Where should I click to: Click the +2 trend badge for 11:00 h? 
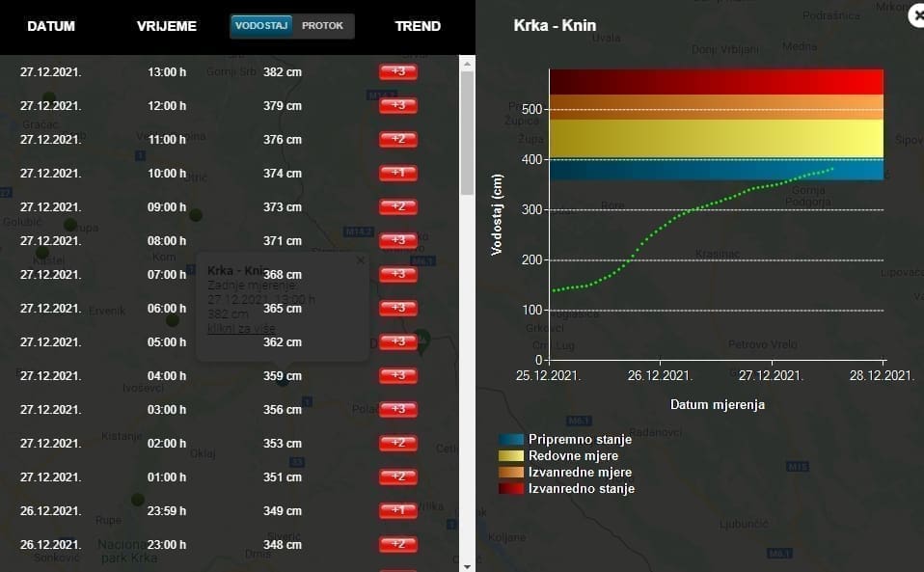pos(397,140)
